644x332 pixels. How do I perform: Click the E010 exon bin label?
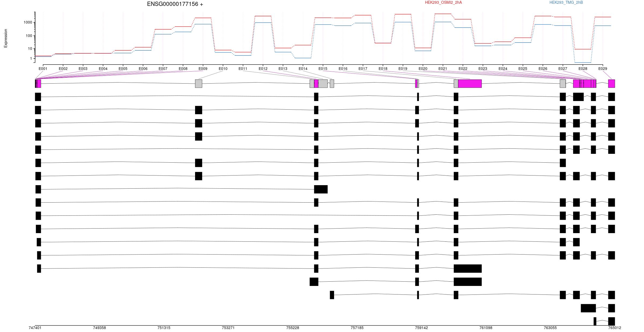(223, 69)
